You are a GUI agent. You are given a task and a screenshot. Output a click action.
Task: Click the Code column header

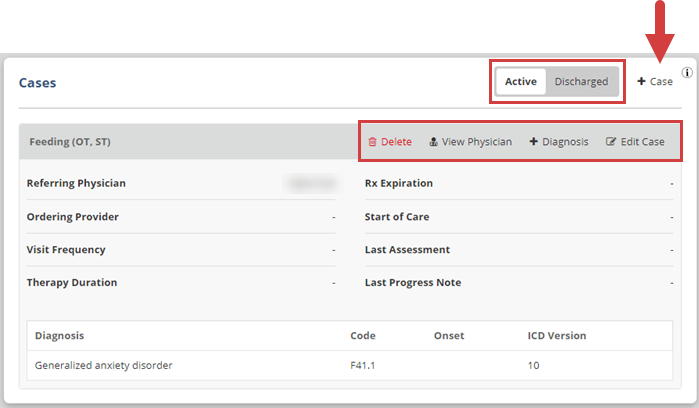(363, 336)
